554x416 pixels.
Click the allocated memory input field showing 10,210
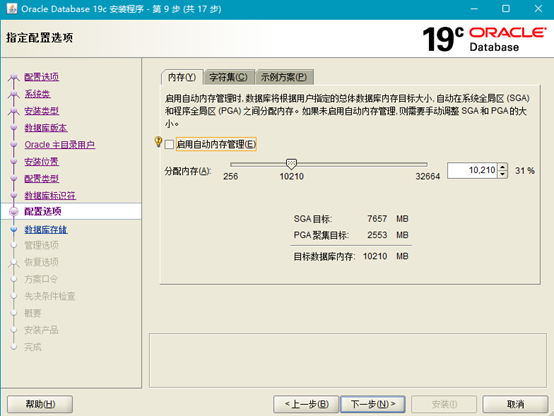472,170
